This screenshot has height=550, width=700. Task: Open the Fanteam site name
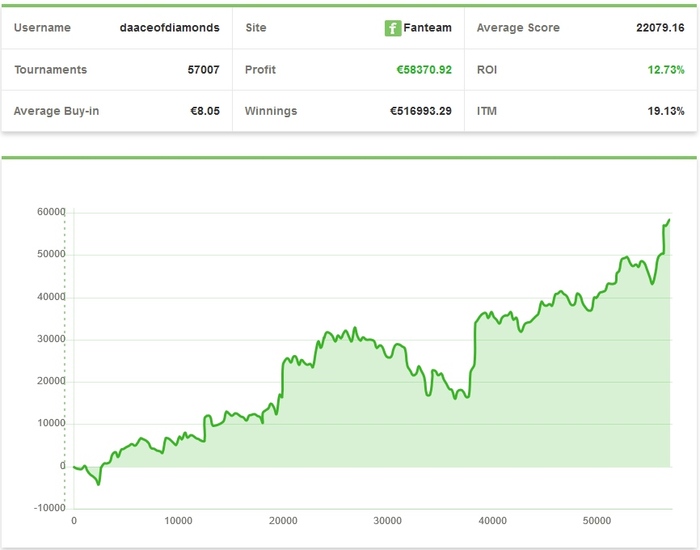(427, 28)
